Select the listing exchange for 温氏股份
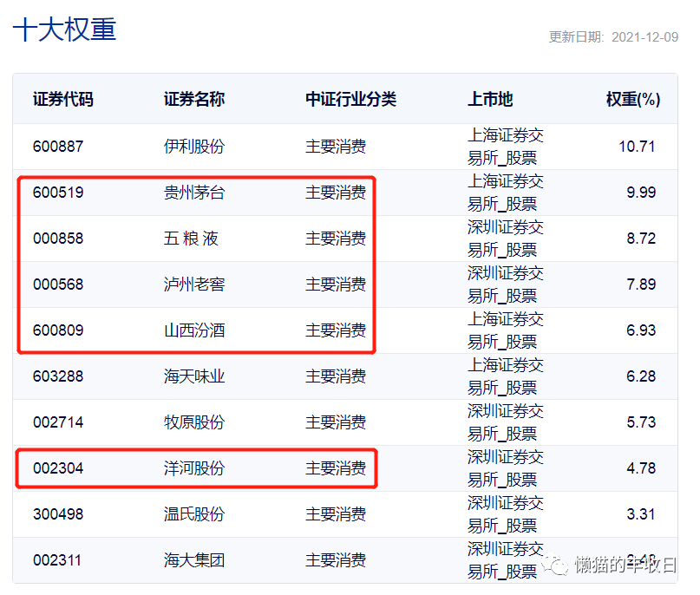The width and height of the screenshot is (700, 595). [506, 514]
